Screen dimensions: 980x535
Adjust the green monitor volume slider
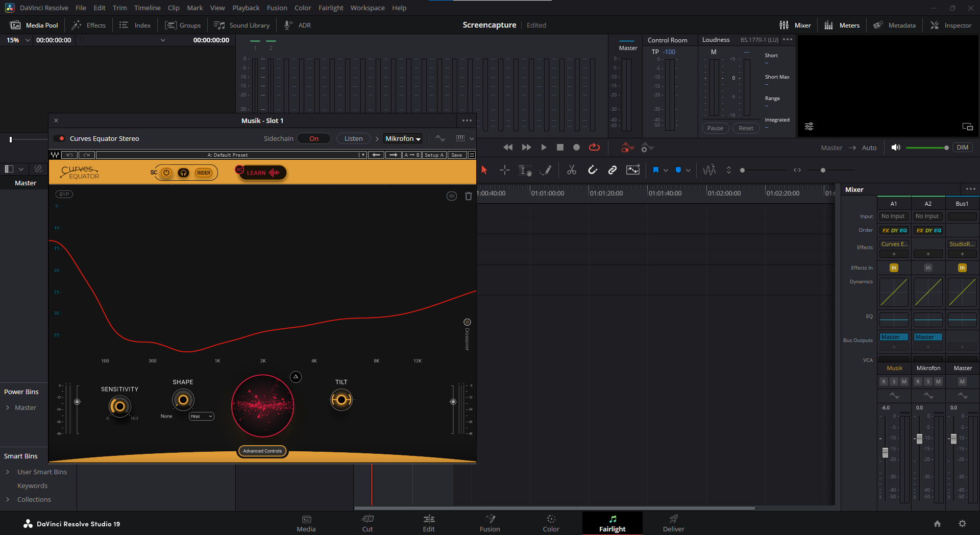click(927, 148)
